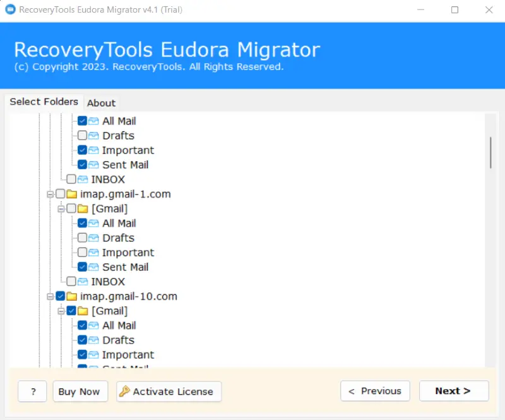Click the Buy Now button

click(79, 391)
